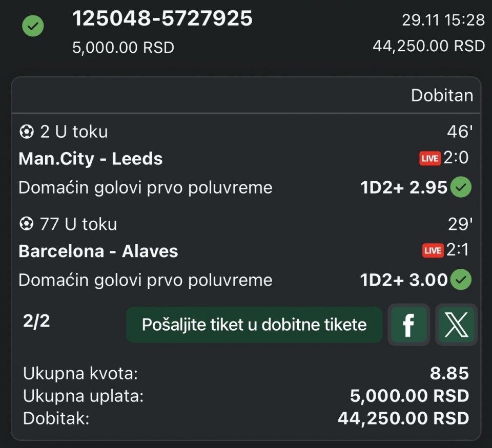
Task: Click the Dobitan status label
Action: [442, 95]
